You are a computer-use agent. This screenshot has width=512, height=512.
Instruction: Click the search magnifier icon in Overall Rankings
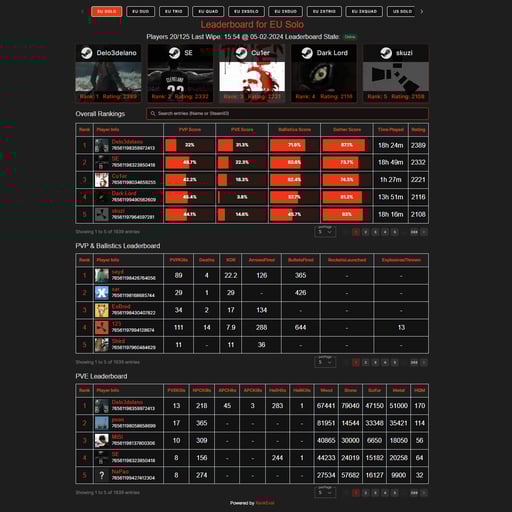tap(153, 114)
